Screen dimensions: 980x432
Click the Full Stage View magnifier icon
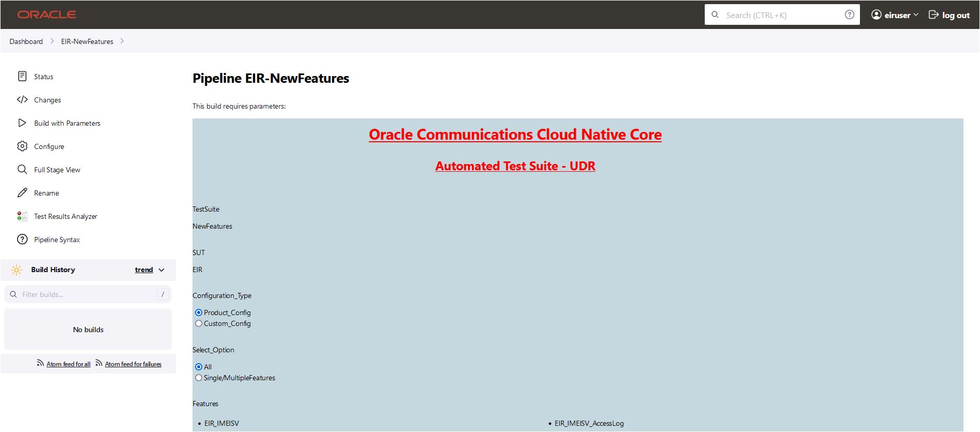point(22,170)
